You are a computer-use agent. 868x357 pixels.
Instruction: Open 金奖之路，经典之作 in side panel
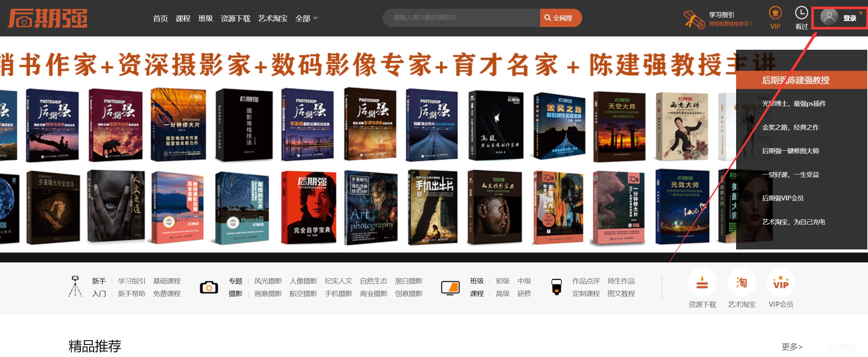tap(790, 127)
